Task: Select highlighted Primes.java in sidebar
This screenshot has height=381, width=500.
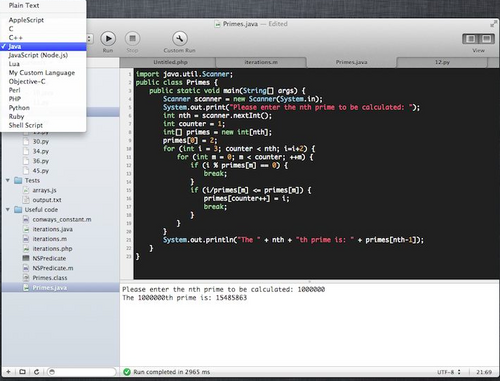Action: click(61, 287)
